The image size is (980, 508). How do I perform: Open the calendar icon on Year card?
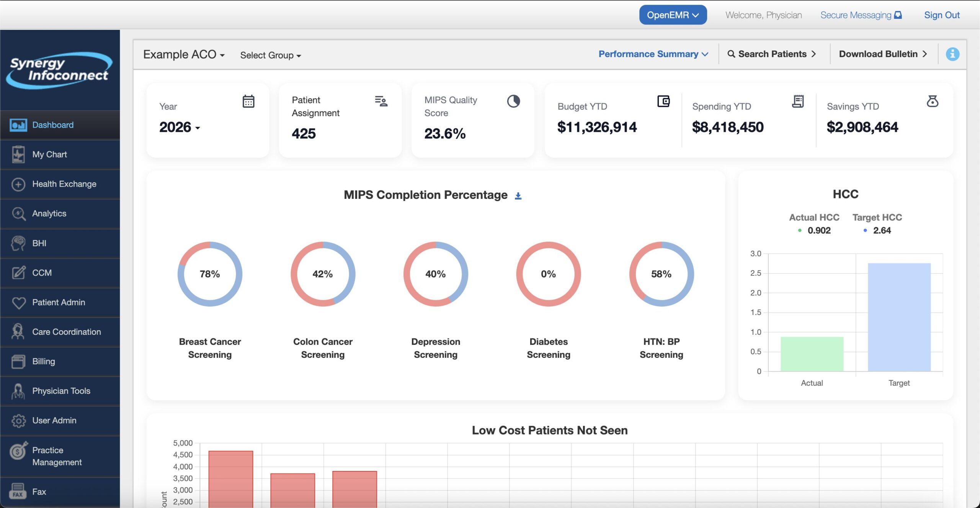[249, 101]
